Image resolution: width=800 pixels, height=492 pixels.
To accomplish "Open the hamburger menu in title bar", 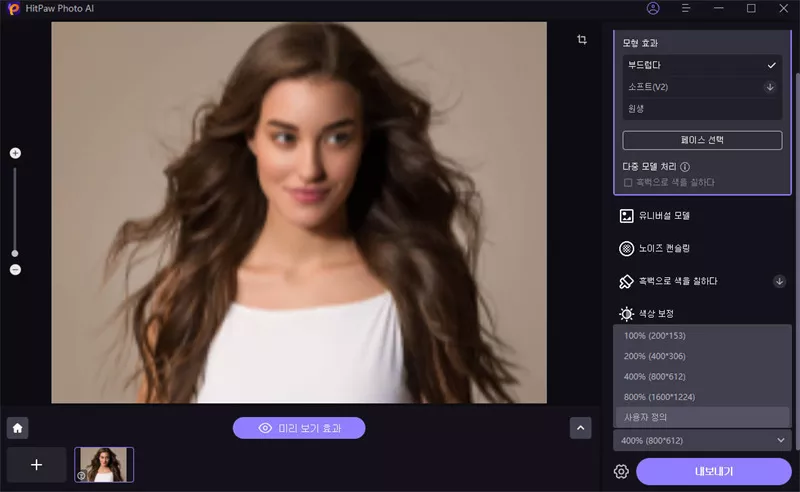I will (686, 8).
